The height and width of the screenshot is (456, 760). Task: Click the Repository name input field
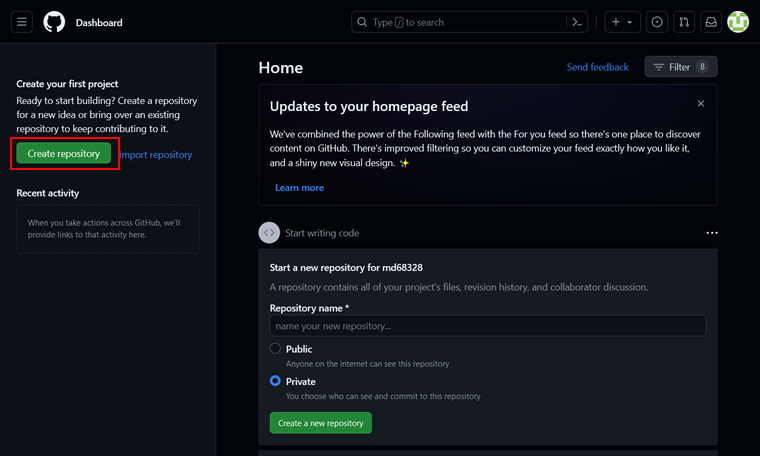[487, 326]
